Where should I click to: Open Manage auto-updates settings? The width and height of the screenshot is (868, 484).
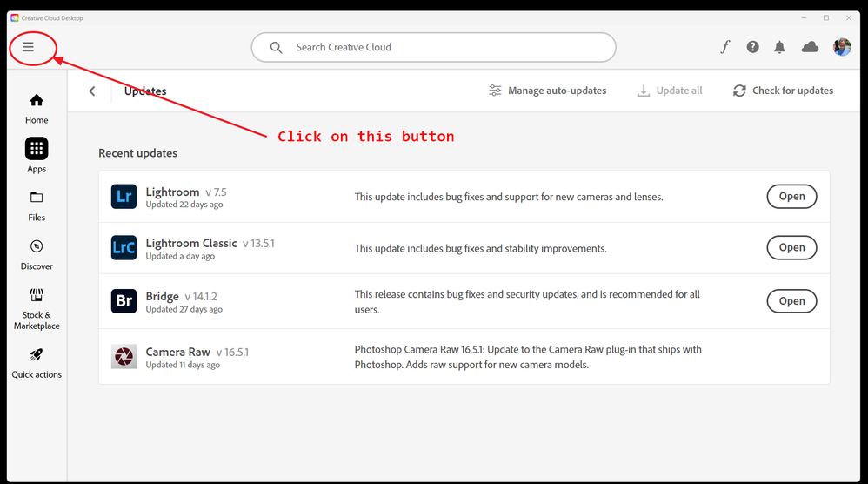[547, 91]
